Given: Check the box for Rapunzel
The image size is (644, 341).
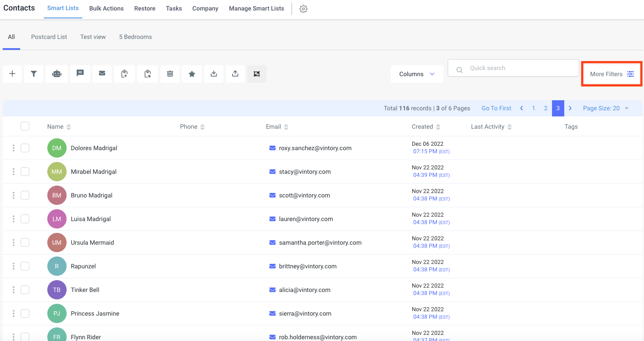Looking at the screenshot, I should (25, 266).
